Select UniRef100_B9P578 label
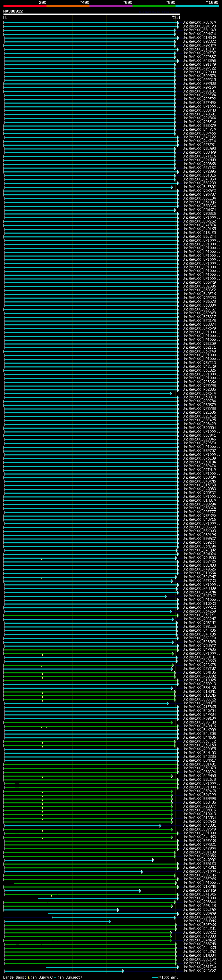 pyautogui.click(x=199, y=76)
